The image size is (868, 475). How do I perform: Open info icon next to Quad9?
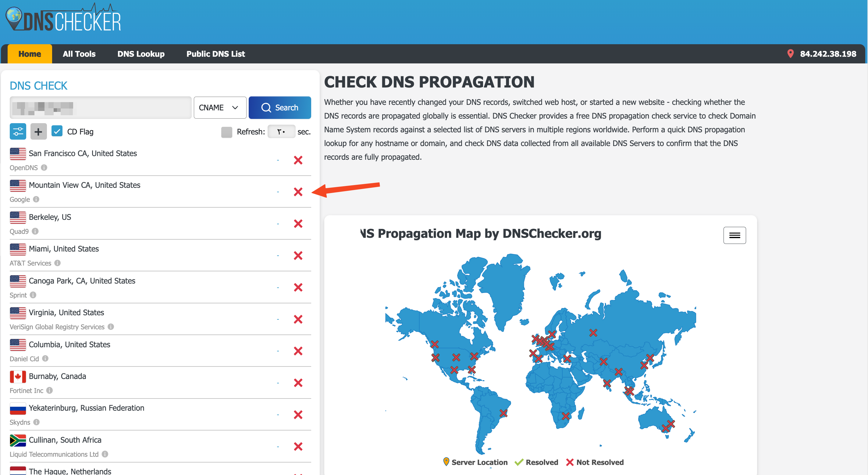pos(35,231)
